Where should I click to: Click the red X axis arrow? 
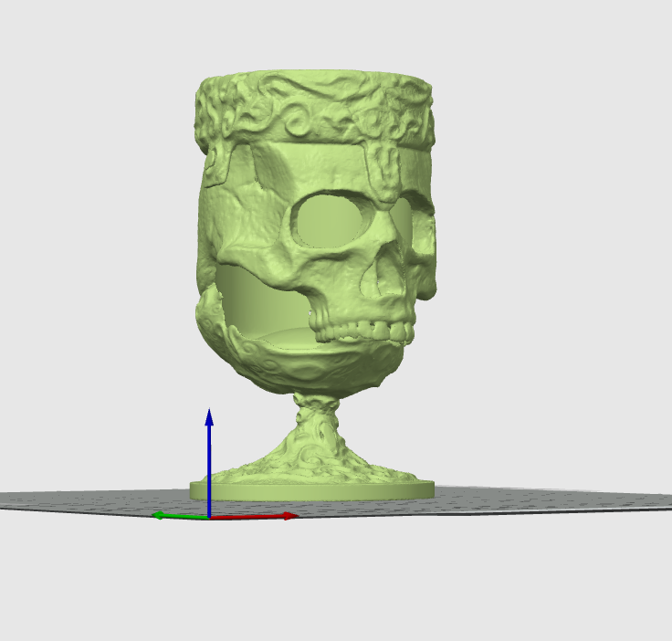tap(253, 517)
